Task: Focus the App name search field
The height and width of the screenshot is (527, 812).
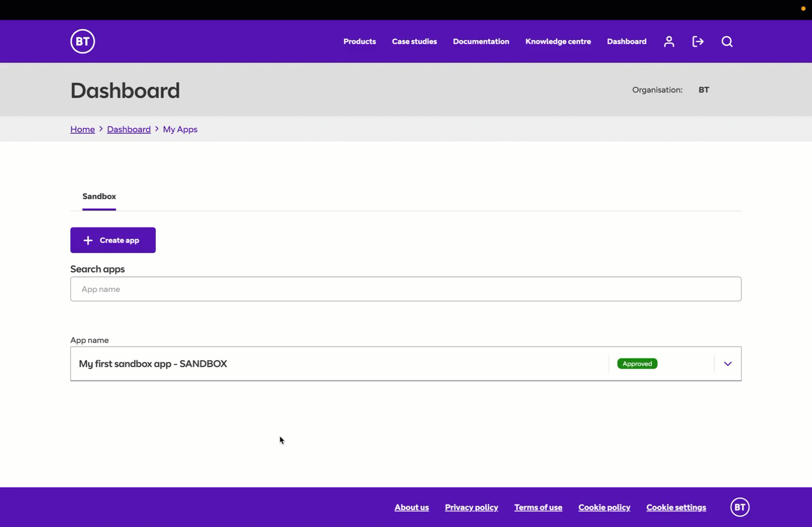Action: click(x=406, y=289)
